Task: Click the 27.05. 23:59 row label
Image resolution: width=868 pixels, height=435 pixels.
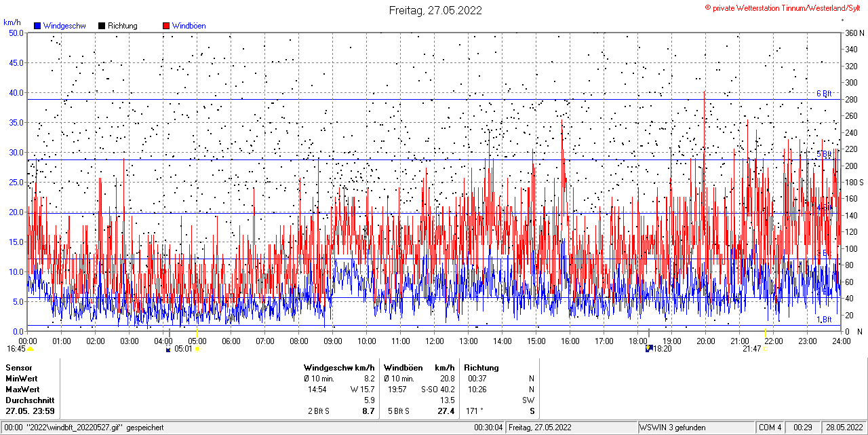Action: [x=30, y=411]
